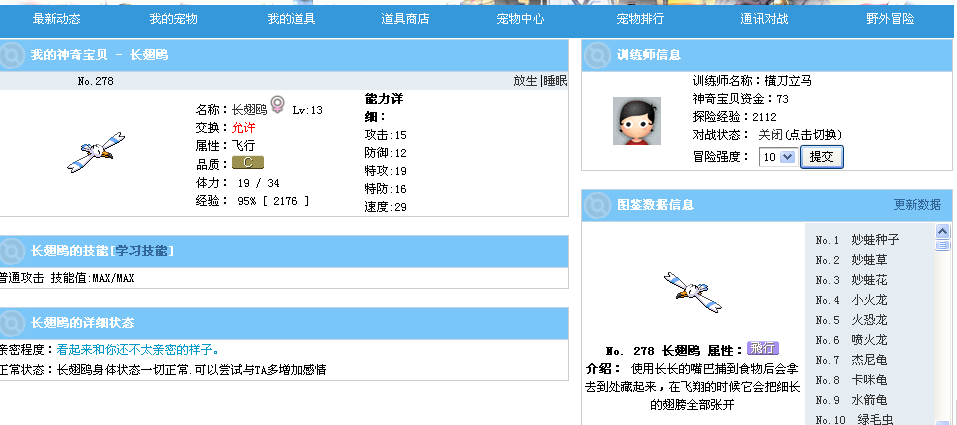Submit adventure strength with 提交 button
The height and width of the screenshot is (425, 957).
tap(822, 157)
